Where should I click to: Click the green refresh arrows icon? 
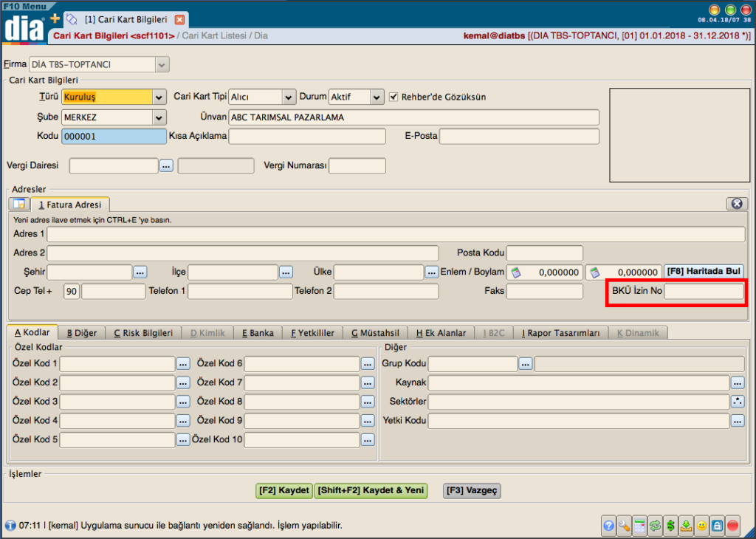point(655,525)
